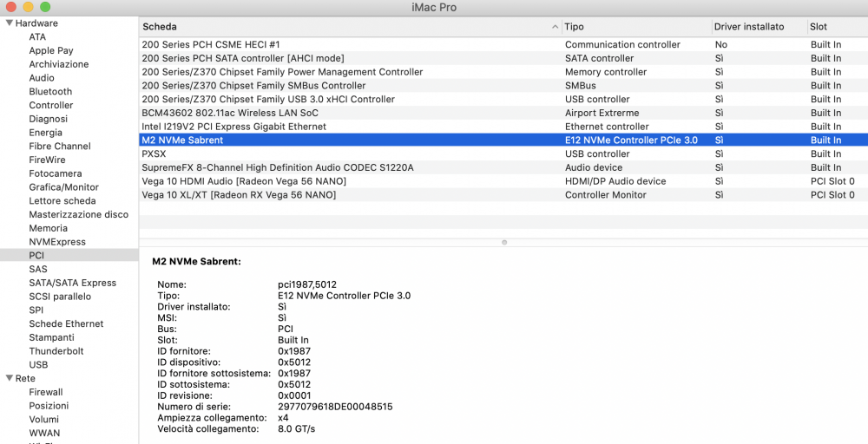This screenshot has width=868, height=444.
Task: Select Chipset Family SMBus Controller row
Action: coord(503,85)
